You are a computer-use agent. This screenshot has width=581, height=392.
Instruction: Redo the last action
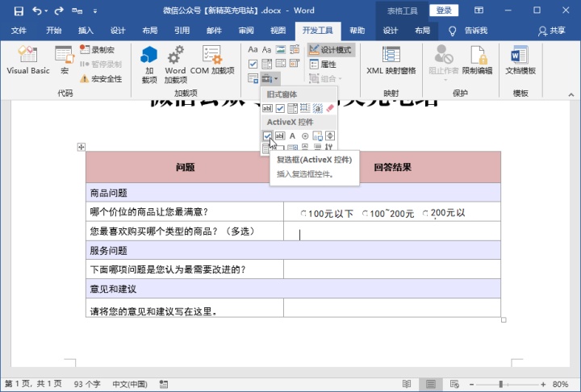click(59, 10)
